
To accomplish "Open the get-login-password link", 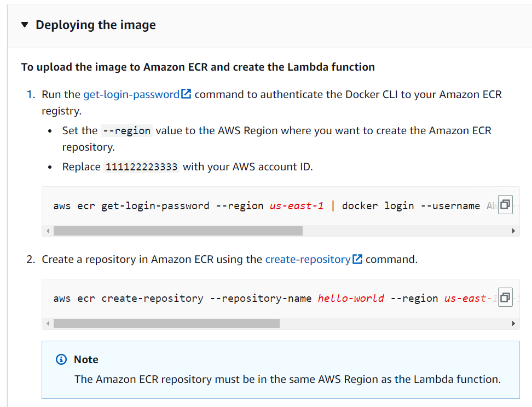I will coord(131,94).
